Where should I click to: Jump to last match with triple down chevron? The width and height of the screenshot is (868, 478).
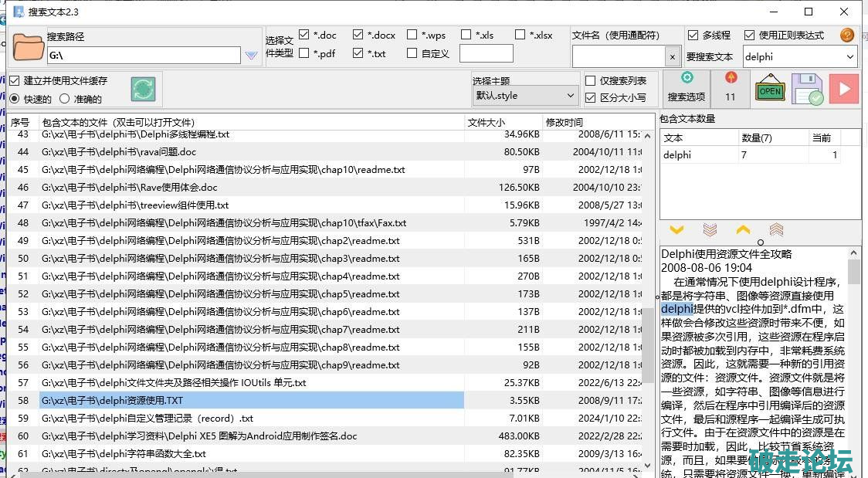click(710, 230)
